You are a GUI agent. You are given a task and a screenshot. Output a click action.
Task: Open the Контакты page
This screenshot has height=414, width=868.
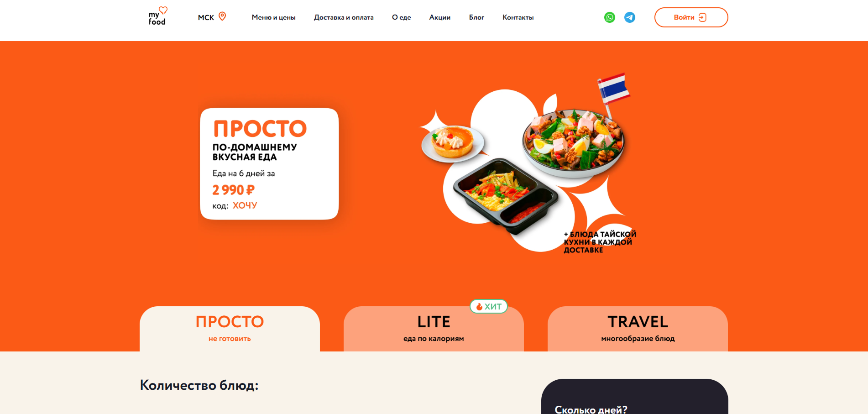[x=518, y=17]
